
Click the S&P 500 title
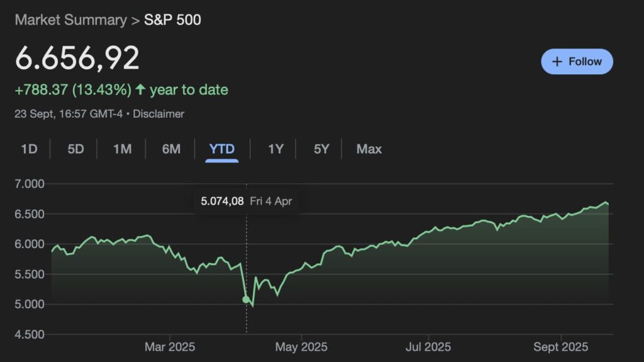(x=172, y=20)
